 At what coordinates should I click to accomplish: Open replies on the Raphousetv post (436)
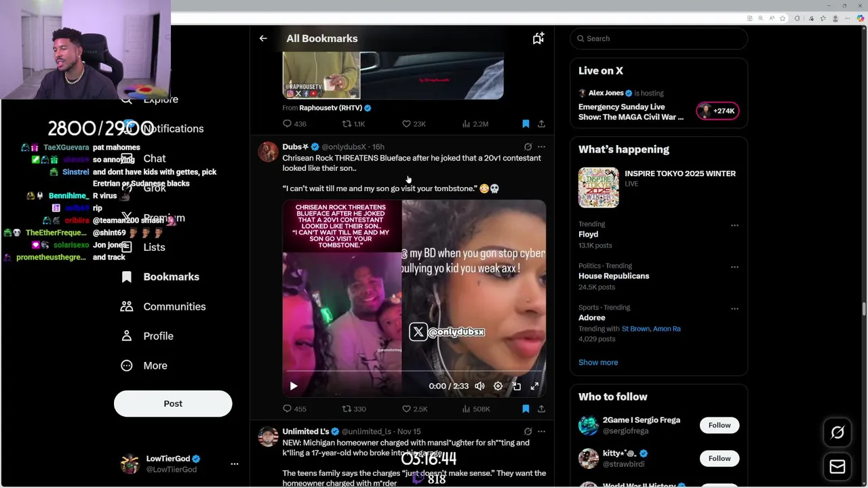tap(295, 124)
